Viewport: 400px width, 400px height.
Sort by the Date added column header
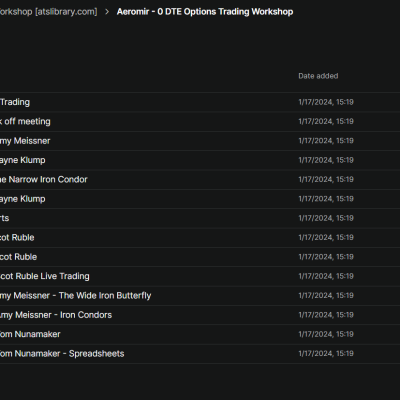point(318,76)
